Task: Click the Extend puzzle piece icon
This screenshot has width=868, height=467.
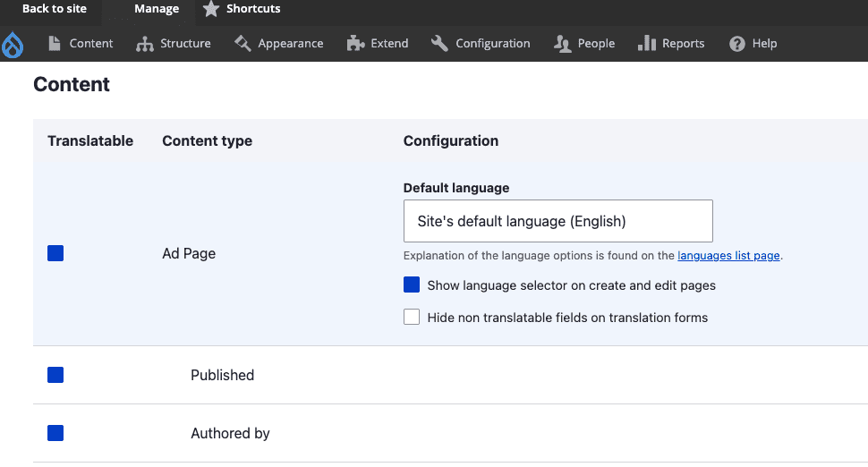Action: click(356, 44)
